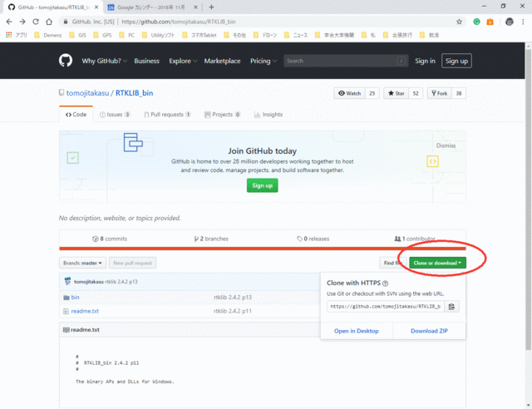Open the Marketplace nav link

pyautogui.click(x=222, y=61)
